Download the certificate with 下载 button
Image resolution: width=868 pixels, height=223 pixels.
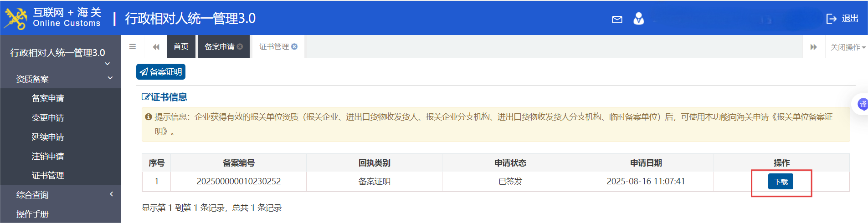[x=781, y=182]
